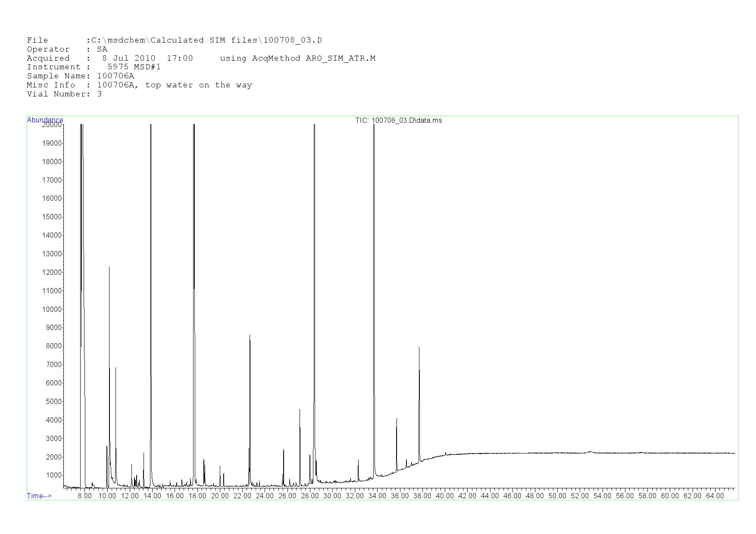This screenshot has width=756, height=534.
Task: Click the Sample Name header line
Action: (80, 76)
